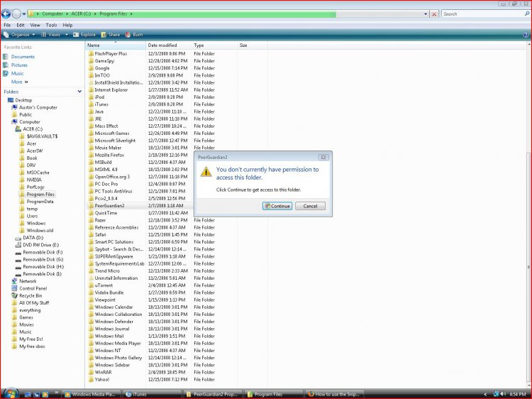Open the Organize toolbar dropdown
The width and height of the screenshot is (532, 399).
point(19,35)
